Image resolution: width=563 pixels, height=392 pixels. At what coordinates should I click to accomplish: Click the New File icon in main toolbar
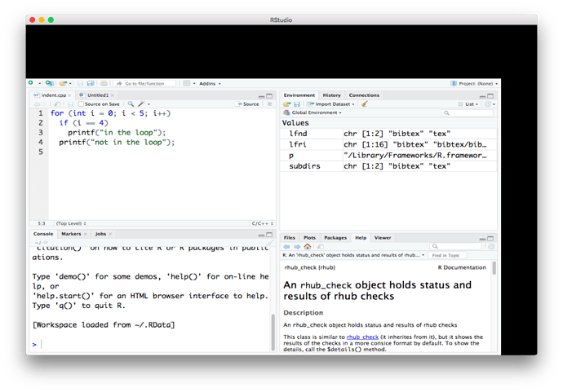click(31, 83)
